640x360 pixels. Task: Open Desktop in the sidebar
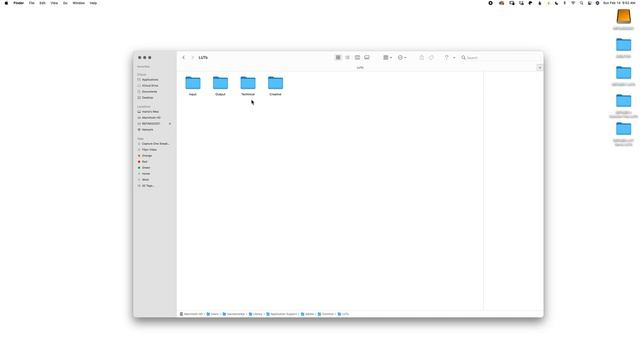(x=147, y=98)
